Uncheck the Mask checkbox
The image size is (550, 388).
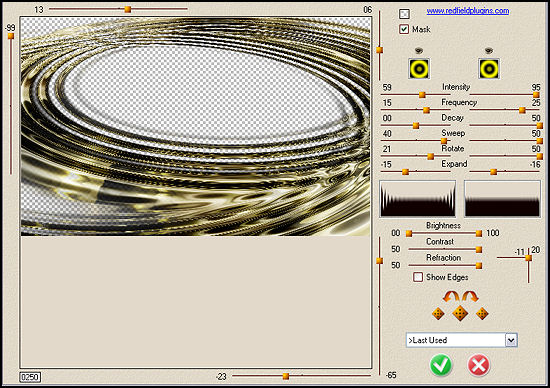point(404,29)
